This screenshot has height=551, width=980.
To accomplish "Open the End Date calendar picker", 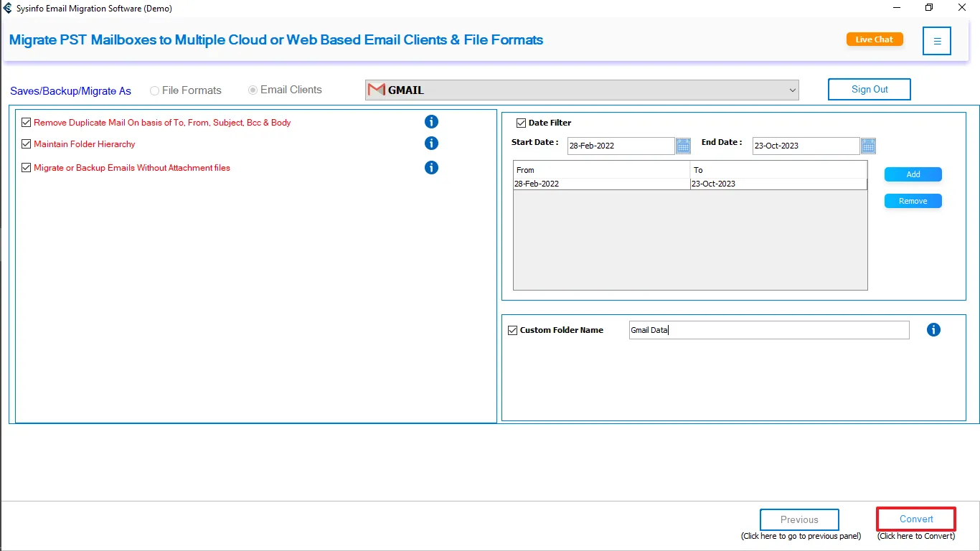I will pos(868,146).
